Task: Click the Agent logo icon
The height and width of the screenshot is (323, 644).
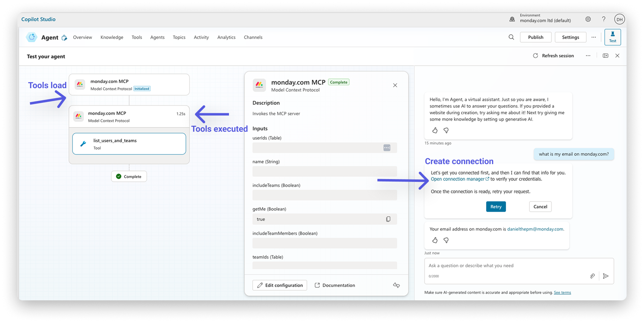Action: (x=32, y=37)
